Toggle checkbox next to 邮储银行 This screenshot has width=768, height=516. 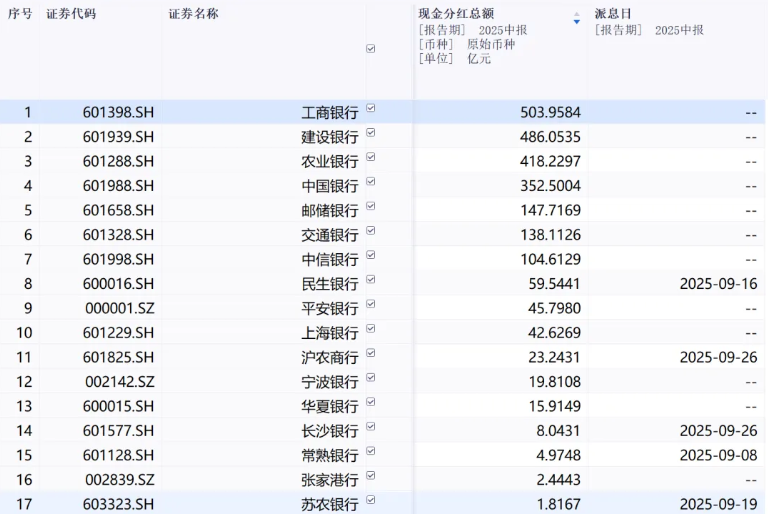[371, 206]
